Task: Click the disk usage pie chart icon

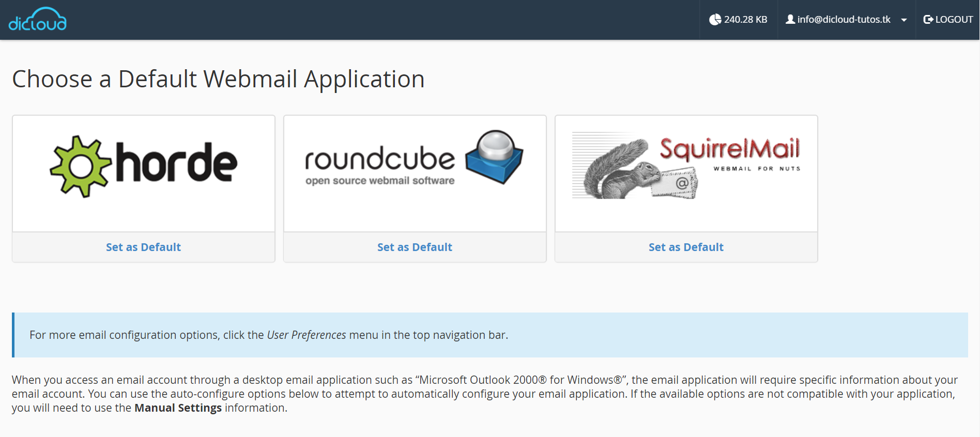Action: [x=715, y=20]
